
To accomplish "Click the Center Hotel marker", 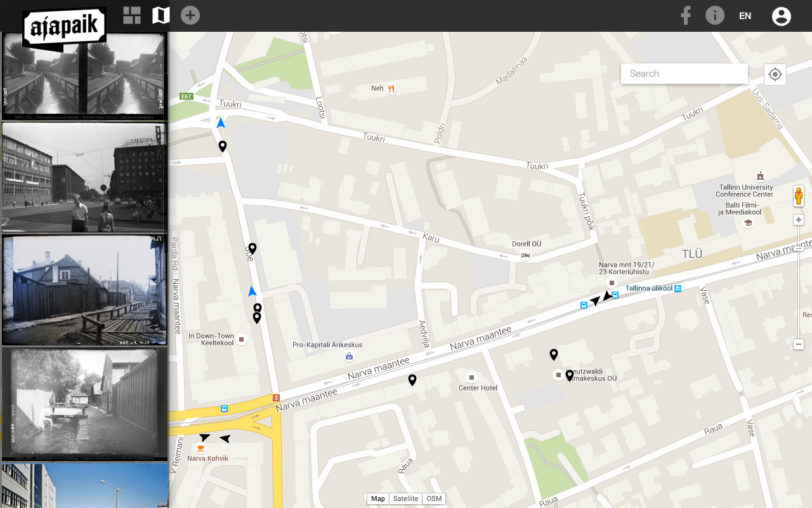I will pyautogui.click(x=471, y=377).
